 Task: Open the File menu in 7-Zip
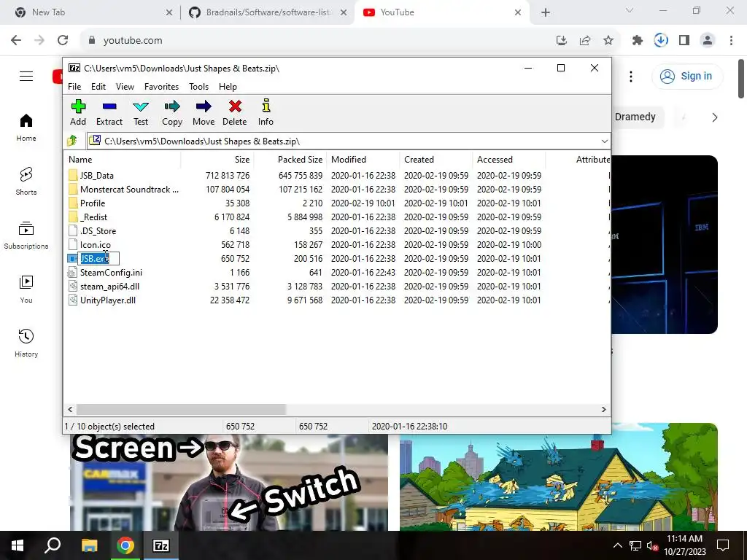tap(74, 87)
